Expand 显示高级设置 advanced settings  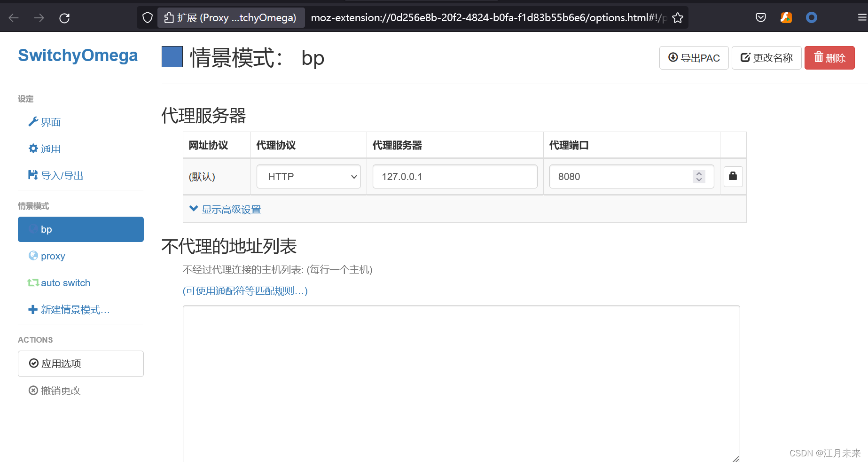tap(225, 210)
